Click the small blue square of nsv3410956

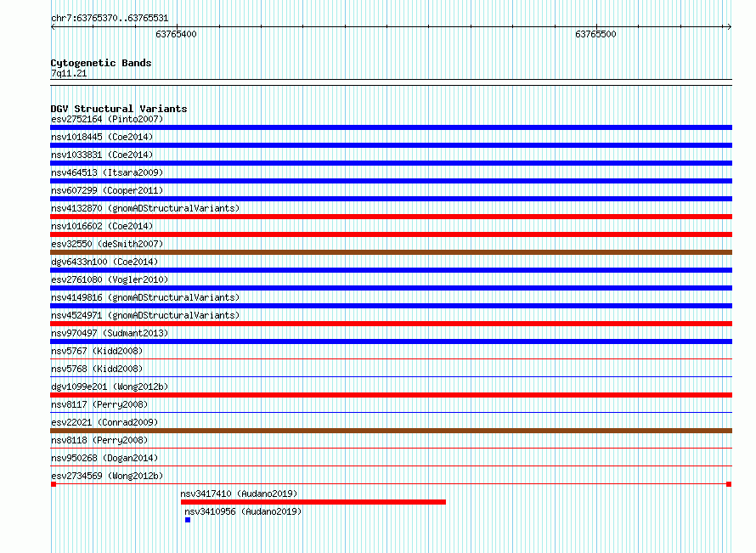tap(188, 520)
